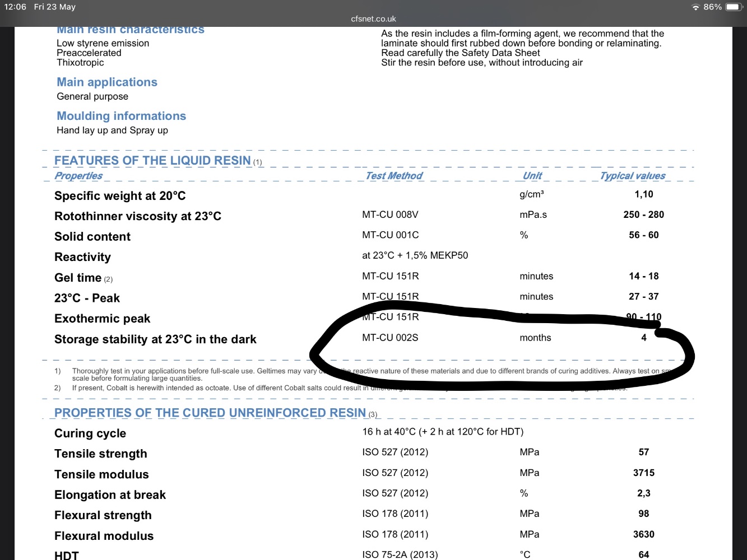Click the Main applications heading
This screenshot has width=747, height=560.
(107, 82)
